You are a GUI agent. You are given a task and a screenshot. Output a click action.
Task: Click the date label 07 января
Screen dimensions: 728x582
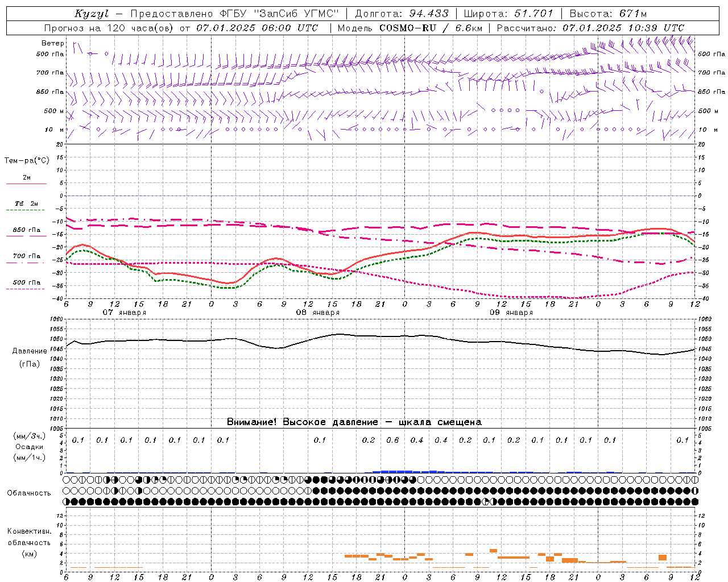[124, 313]
